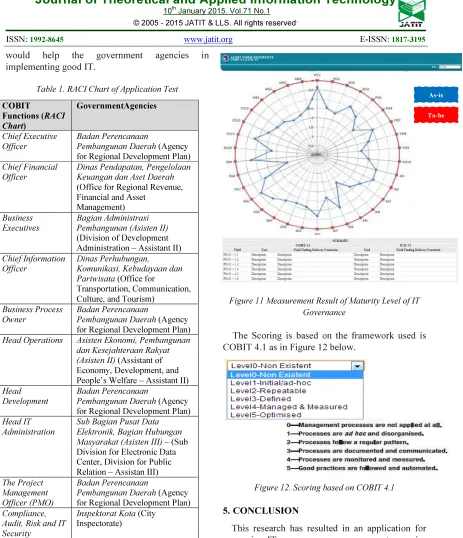This screenshot has height=538, width=463.
Task: Click the Chief Information Officer cell
Action: [x=36, y=279]
